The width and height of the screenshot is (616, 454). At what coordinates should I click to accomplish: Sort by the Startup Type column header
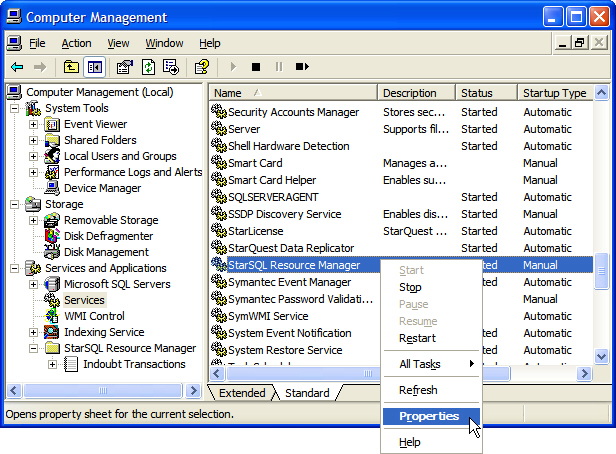(555, 93)
